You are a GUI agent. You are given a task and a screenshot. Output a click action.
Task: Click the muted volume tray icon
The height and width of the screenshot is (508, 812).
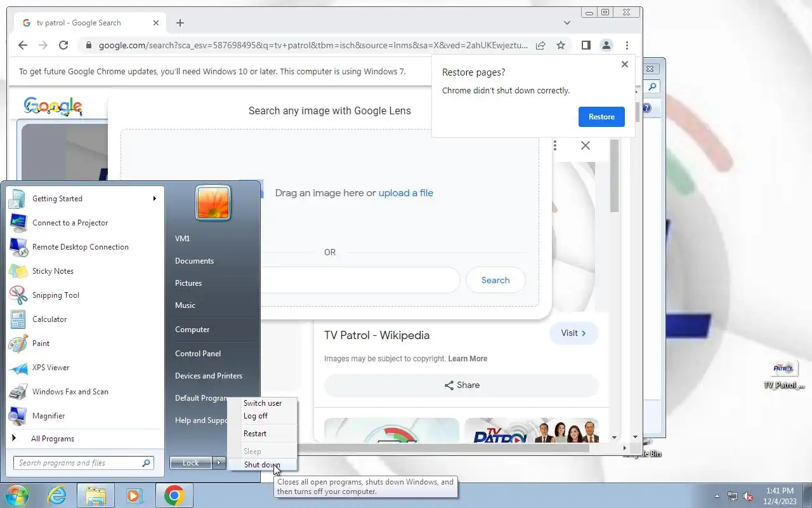tap(749, 496)
